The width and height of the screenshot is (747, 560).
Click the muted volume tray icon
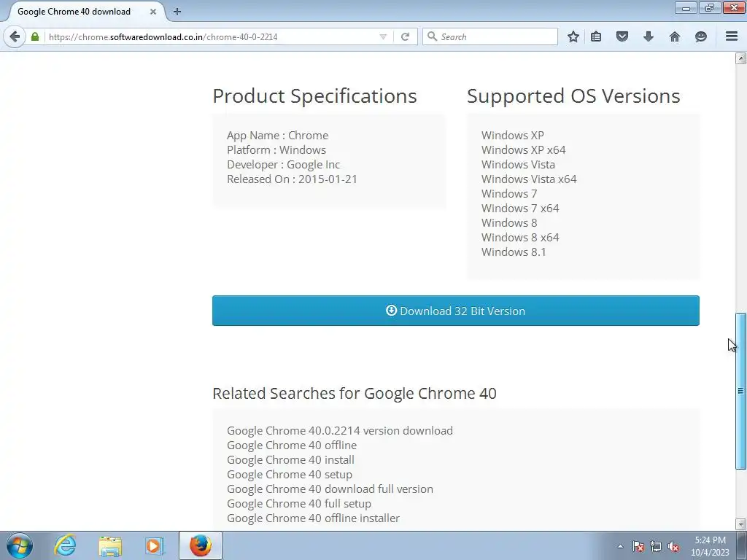[x=673, y=547]
